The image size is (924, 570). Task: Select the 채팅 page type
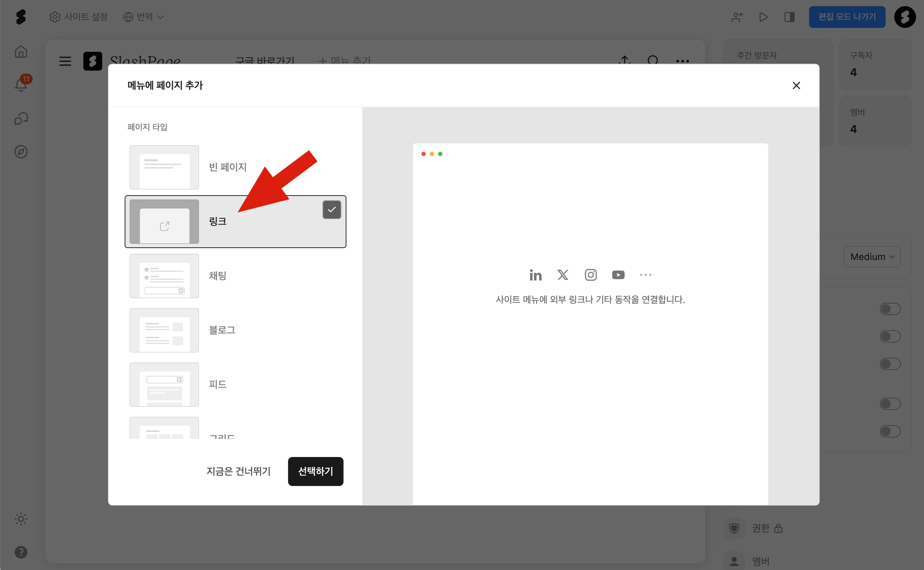[x=217, y=276]
